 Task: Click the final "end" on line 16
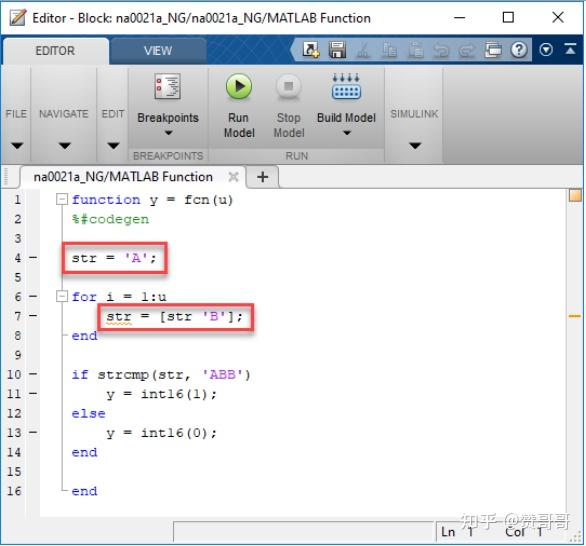click(x=84, y=491)
